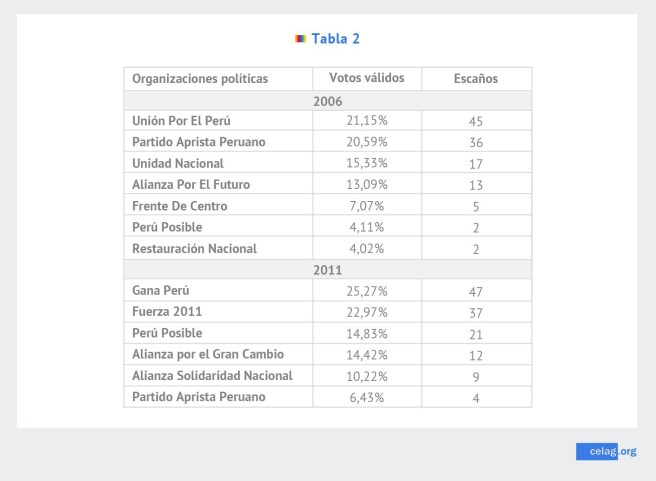Click the Gana Perú party cell

(x=161, y=290)
